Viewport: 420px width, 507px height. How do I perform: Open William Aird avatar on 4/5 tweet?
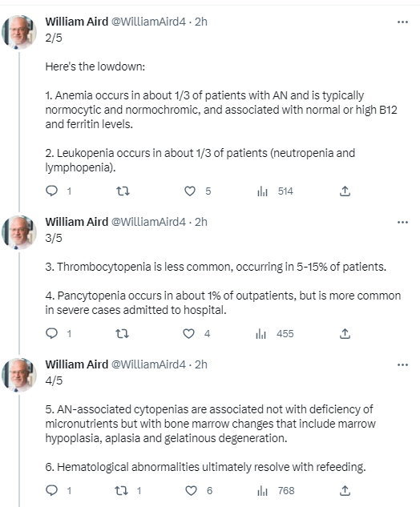19,374
